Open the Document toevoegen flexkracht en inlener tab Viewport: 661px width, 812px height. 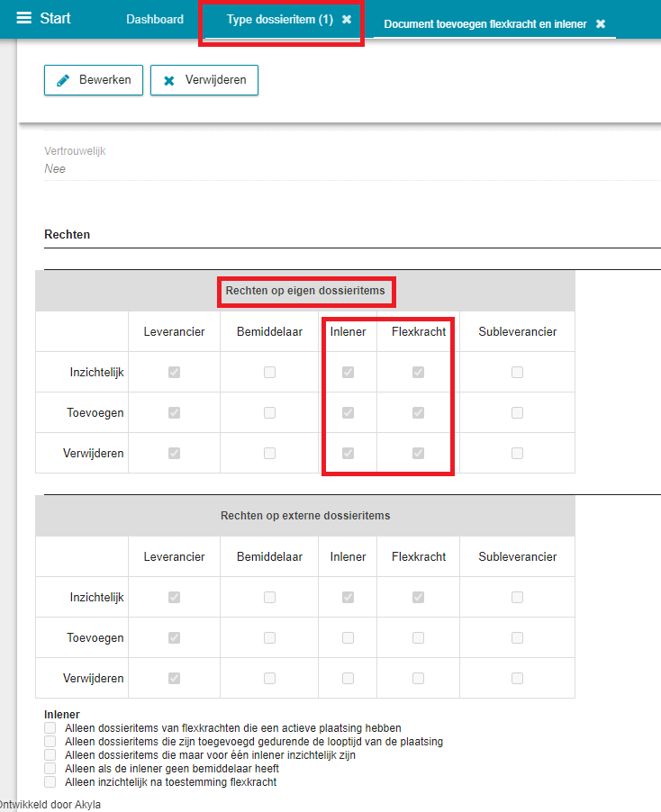pos(484,24)
